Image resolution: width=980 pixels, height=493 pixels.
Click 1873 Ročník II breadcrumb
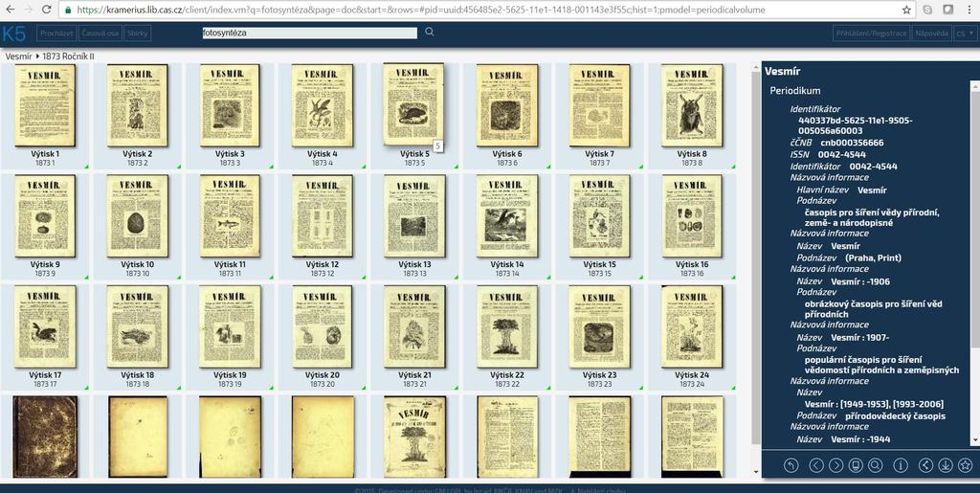point(68,56)
